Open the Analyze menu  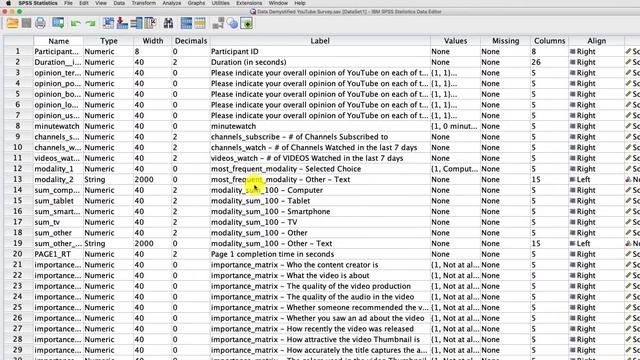click(x=172, y=3)
